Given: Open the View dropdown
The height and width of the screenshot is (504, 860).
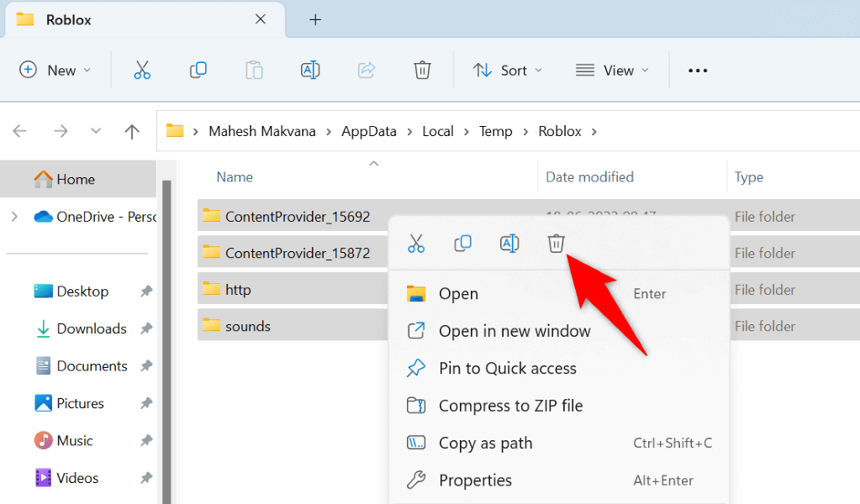Looking at the screenshot, I should (613, 70).
